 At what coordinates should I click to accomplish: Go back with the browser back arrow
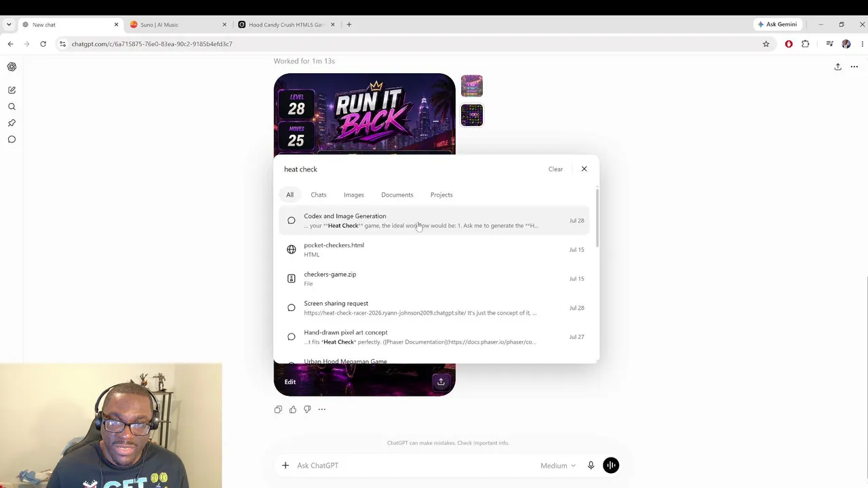point(10,44)
